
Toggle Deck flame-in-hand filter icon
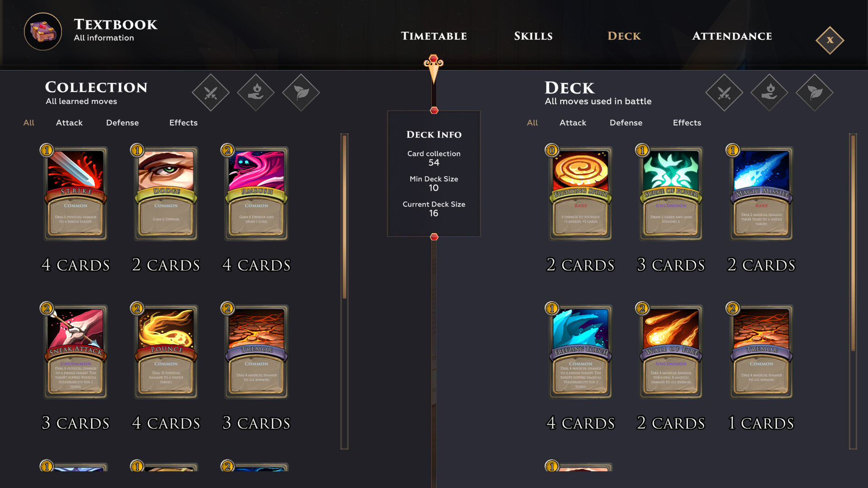tap(769, 93)
